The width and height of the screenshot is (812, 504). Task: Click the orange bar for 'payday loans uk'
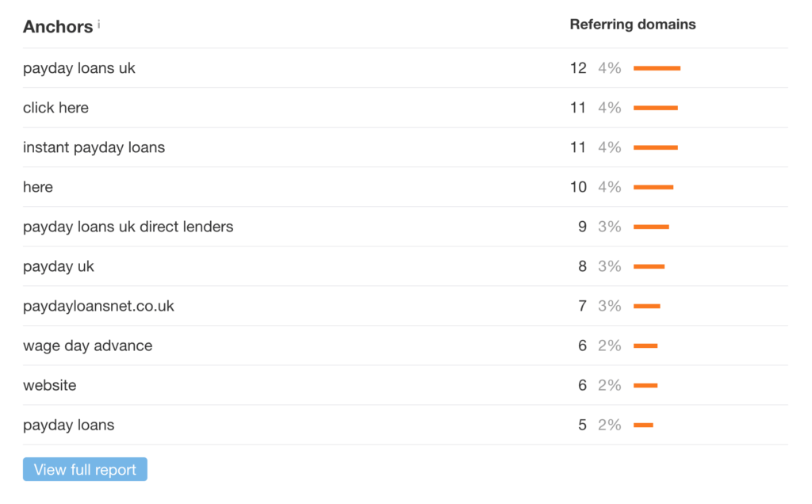[657, 68]
